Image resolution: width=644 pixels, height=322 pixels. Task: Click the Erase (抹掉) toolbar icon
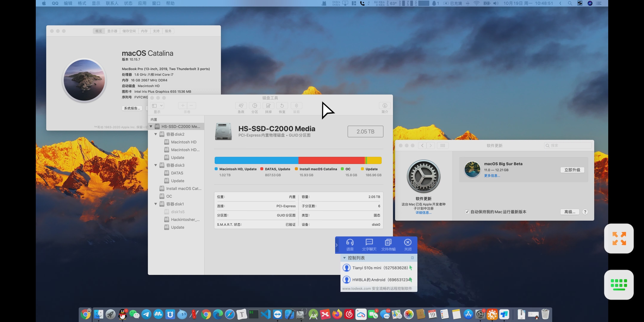tap(268, 106)
